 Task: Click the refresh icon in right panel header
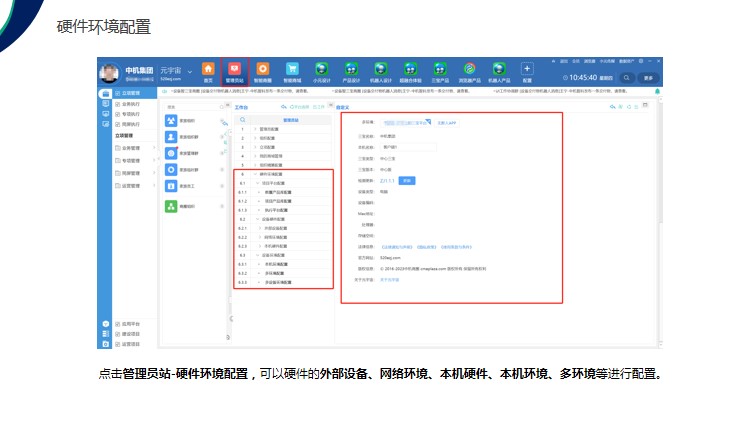pyautogui.click(x=629, y=107)
